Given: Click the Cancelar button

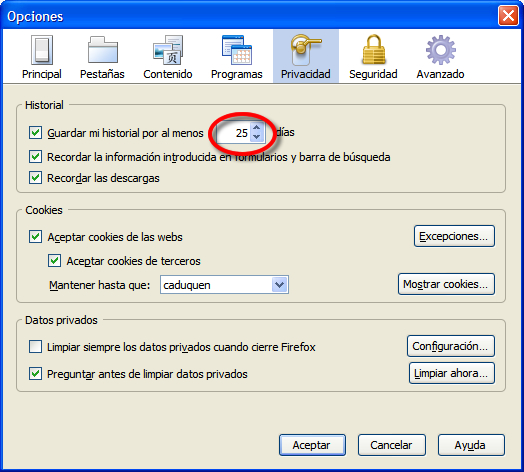Looking at the screenshot, I should point(392,445).
